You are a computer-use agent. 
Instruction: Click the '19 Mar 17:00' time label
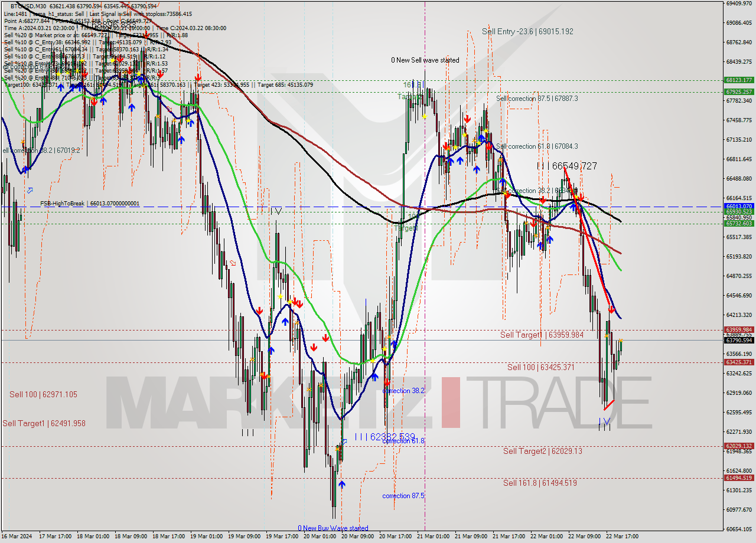click(x=281, y=537)
